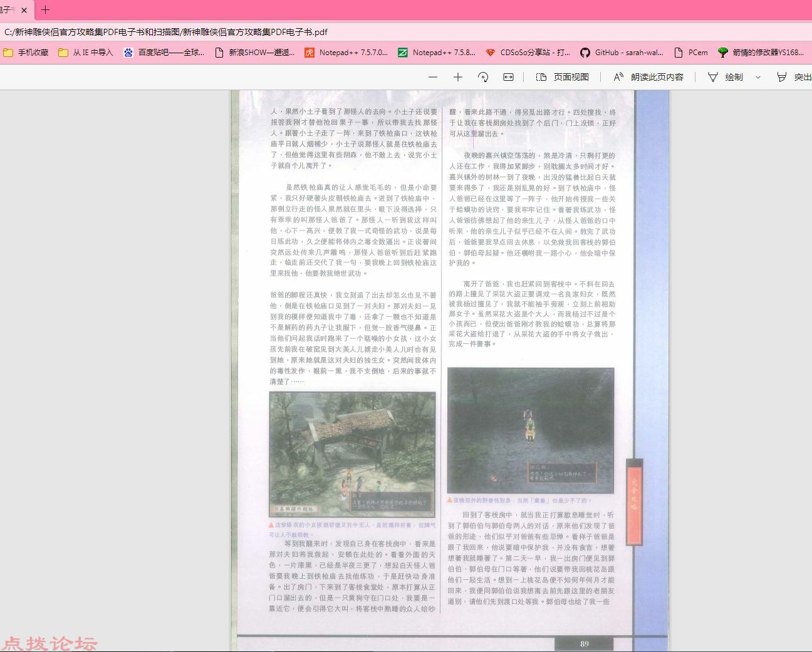Open the 百度贴吧 bookmark

164,53
